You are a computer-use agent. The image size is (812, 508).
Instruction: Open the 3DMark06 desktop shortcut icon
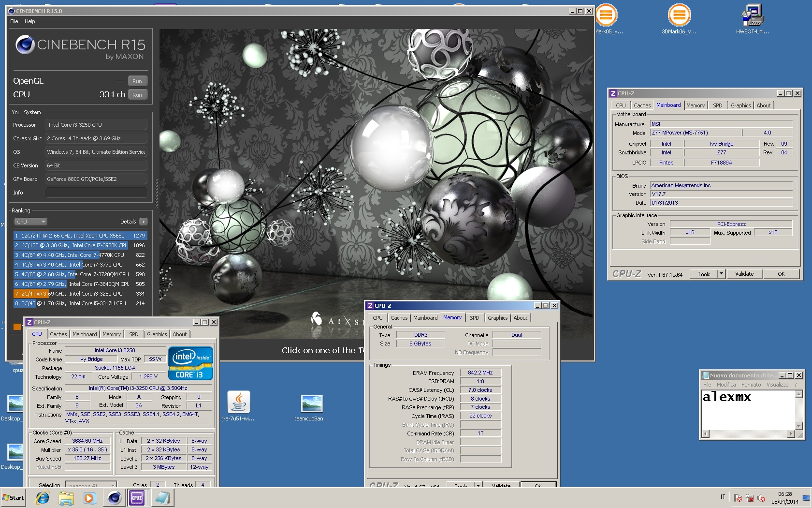679,15
